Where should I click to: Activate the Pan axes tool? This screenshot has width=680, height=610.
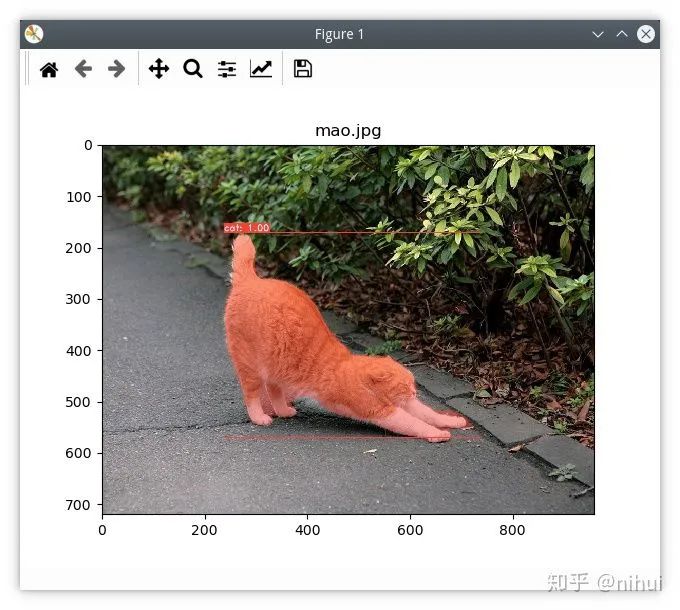point(159,69)
